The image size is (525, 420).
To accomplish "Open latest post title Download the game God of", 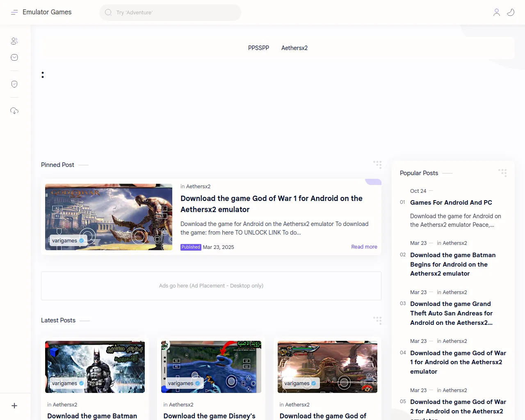I will 323,416.
